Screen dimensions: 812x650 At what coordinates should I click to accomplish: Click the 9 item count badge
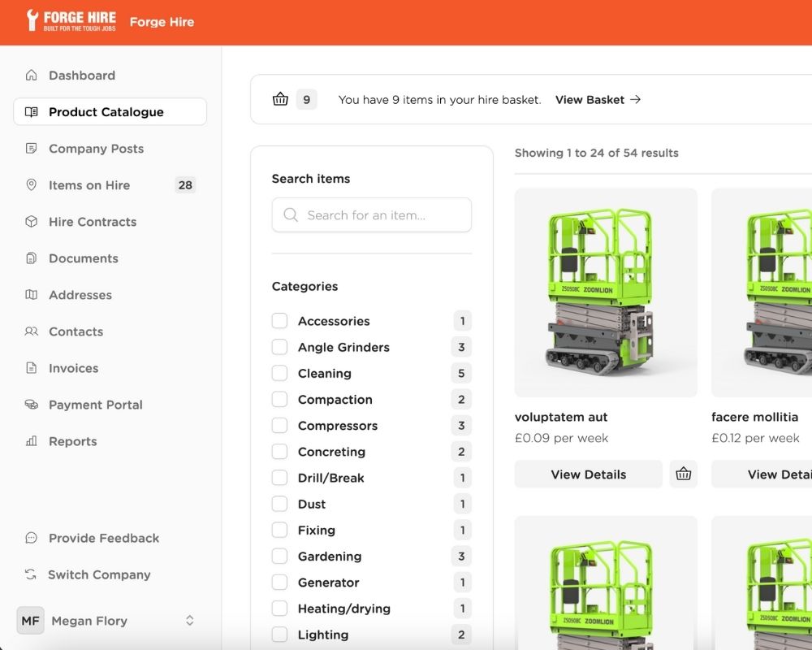(x=307, y=99)
